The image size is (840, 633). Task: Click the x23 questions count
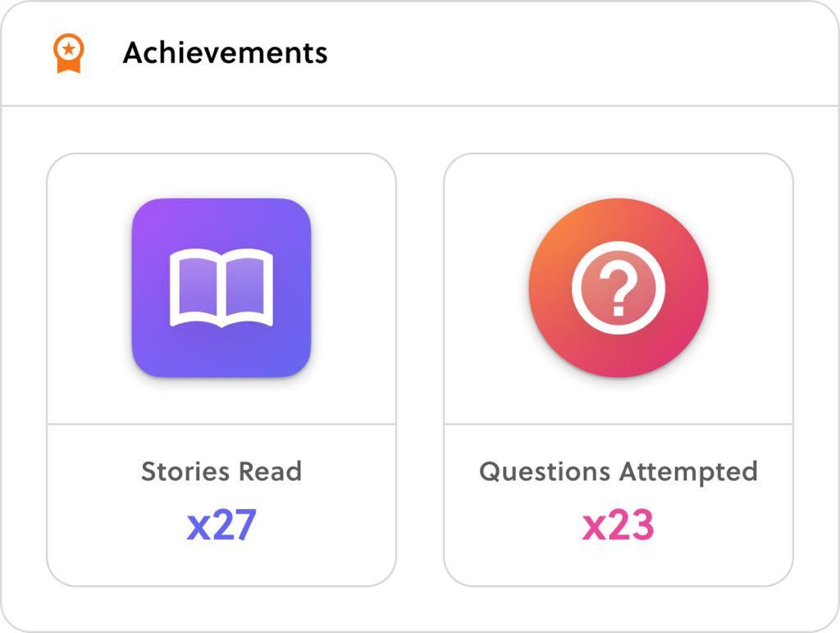(619, 525)
